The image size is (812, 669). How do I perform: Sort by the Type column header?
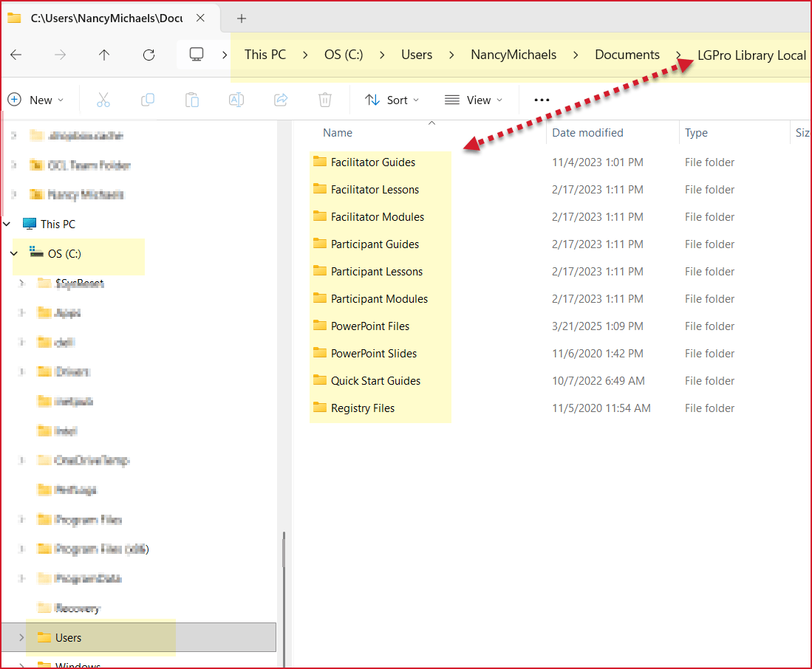[x=696, y=133]
